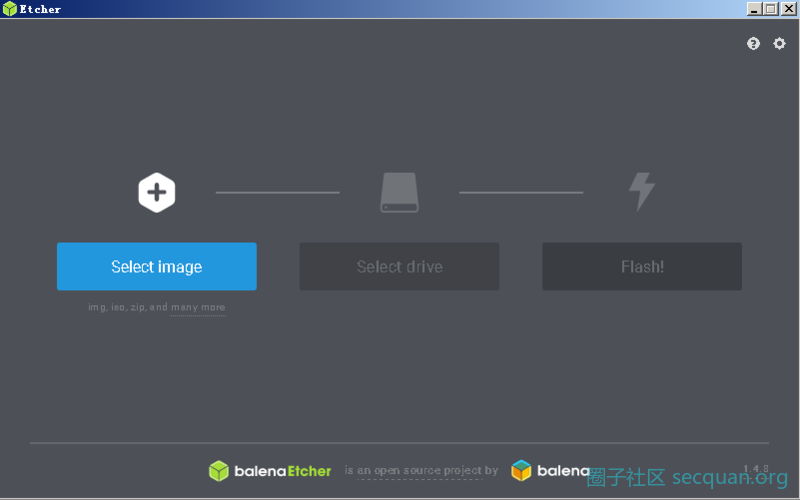Click the balenaEtcher logo in footer

point(270,470)
